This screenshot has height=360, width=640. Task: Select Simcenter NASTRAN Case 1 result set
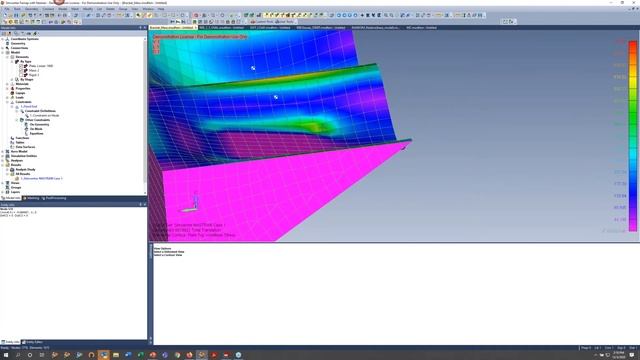pyautogui.click(x=41, y=178)
